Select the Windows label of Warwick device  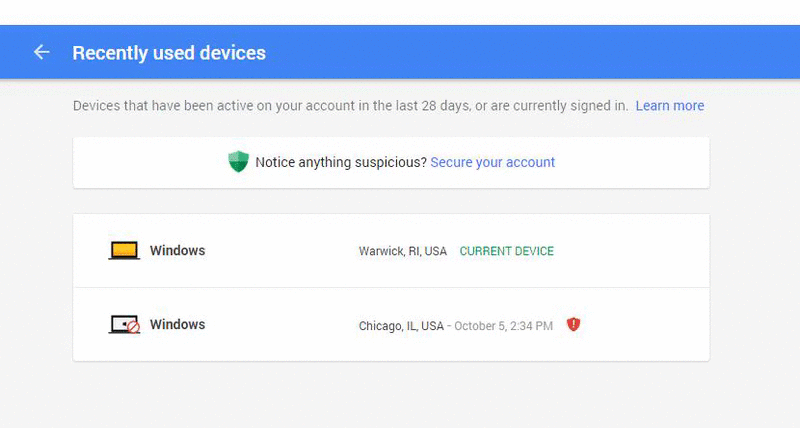[177, 251]
